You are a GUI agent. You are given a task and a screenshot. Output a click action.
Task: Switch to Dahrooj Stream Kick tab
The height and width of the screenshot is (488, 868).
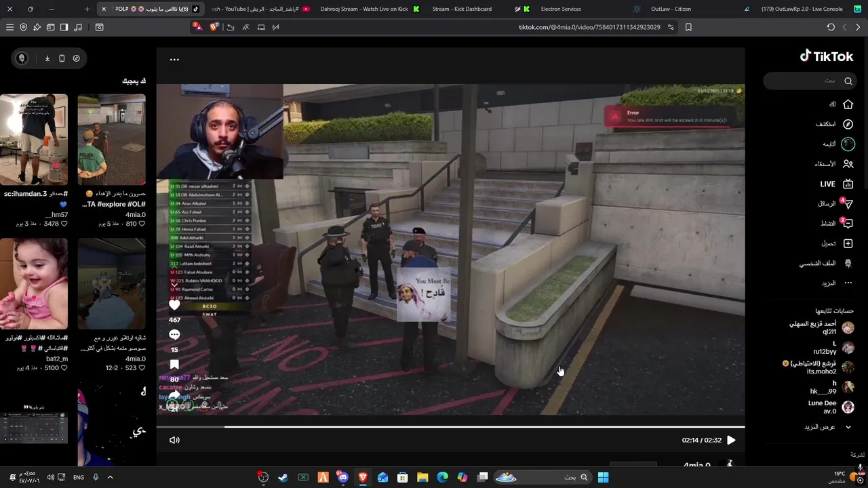[x=369, y=9]
